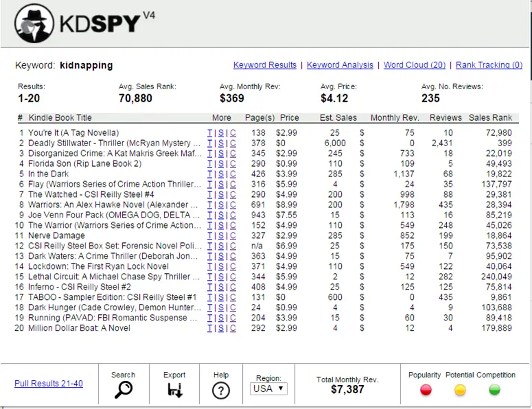Click the green Competition indicator light

pos(494,390)
